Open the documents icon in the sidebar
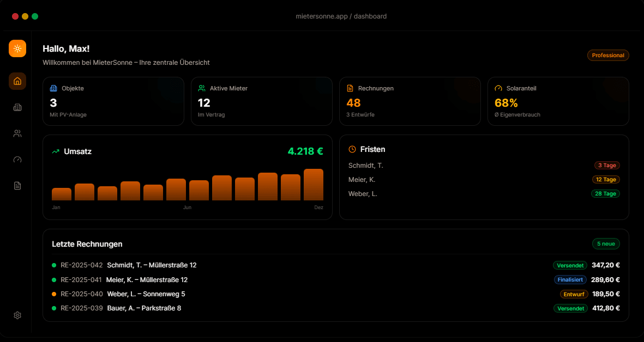The height and width of the screenshot is (342, 644). [17, 186]
